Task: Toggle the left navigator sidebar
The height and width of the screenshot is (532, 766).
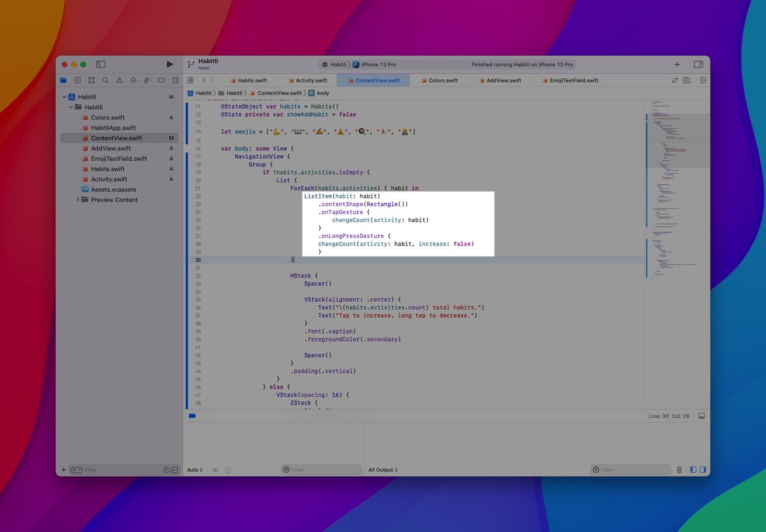Action: [101, 64]
